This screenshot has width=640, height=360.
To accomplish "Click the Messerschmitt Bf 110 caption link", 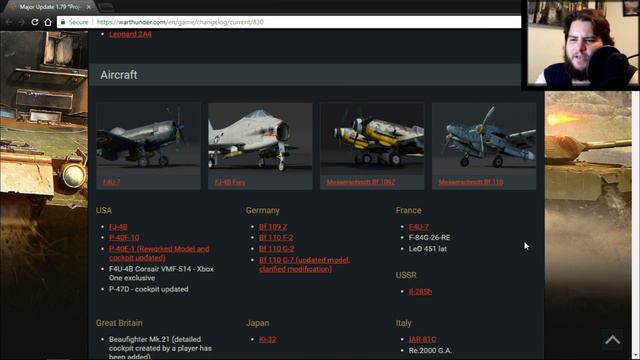I will (x=471, y=182).
